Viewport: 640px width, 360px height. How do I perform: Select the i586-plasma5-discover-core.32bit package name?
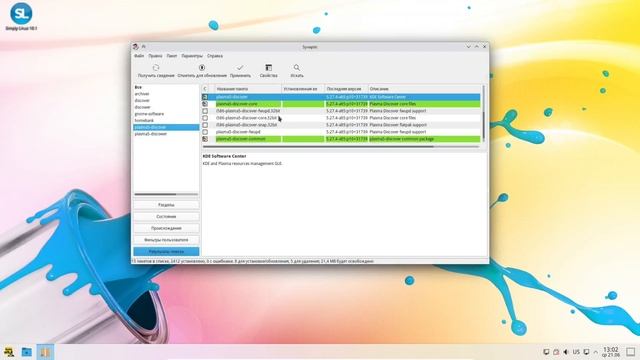(x=247, y=118)
